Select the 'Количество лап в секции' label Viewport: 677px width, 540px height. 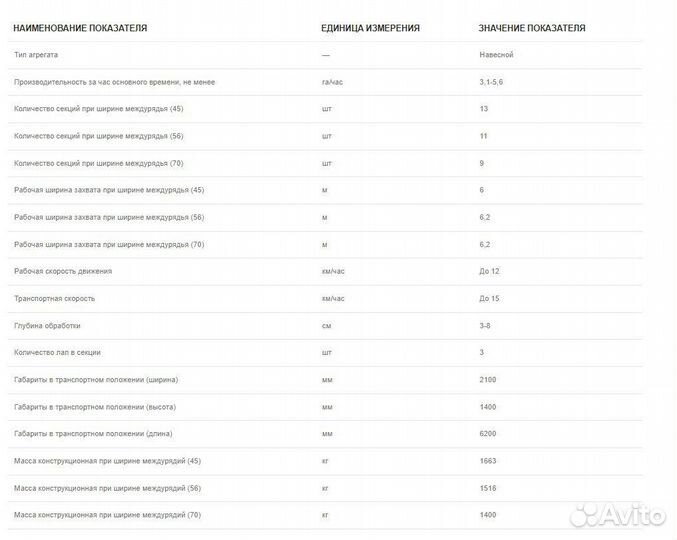57,353
